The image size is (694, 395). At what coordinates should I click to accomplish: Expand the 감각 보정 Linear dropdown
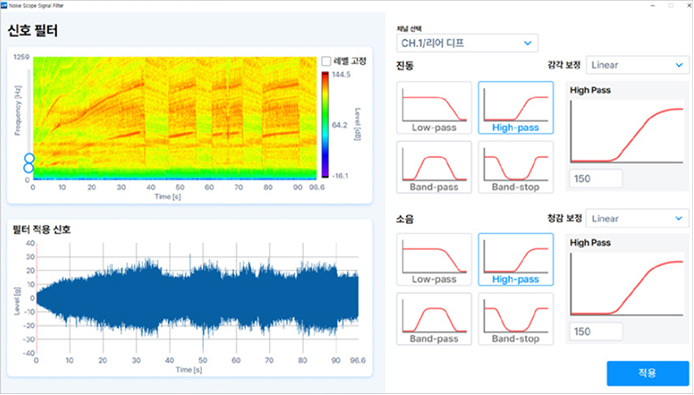pos(637,65)
